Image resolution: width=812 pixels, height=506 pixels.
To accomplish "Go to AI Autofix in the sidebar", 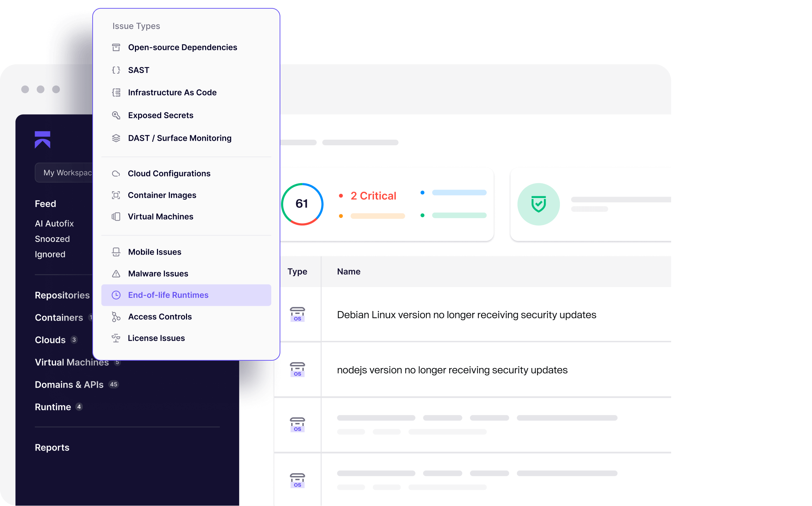I will point(54,223).
